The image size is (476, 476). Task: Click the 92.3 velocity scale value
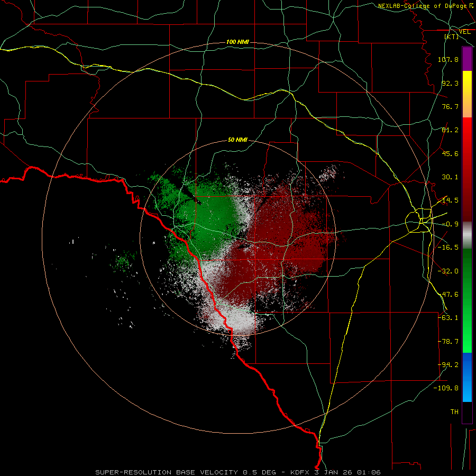(450, 83)
